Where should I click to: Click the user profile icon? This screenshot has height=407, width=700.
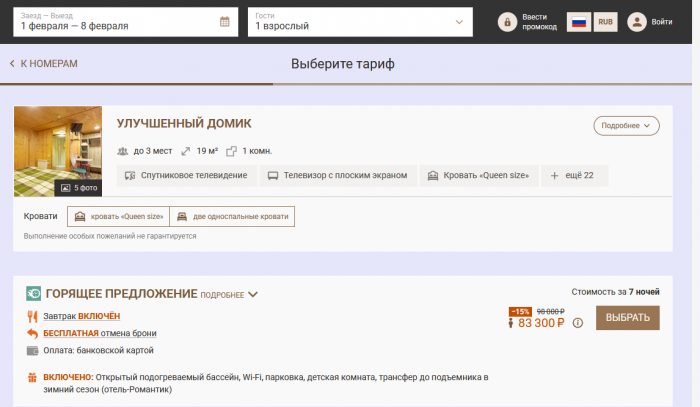(x=636, y=21)
